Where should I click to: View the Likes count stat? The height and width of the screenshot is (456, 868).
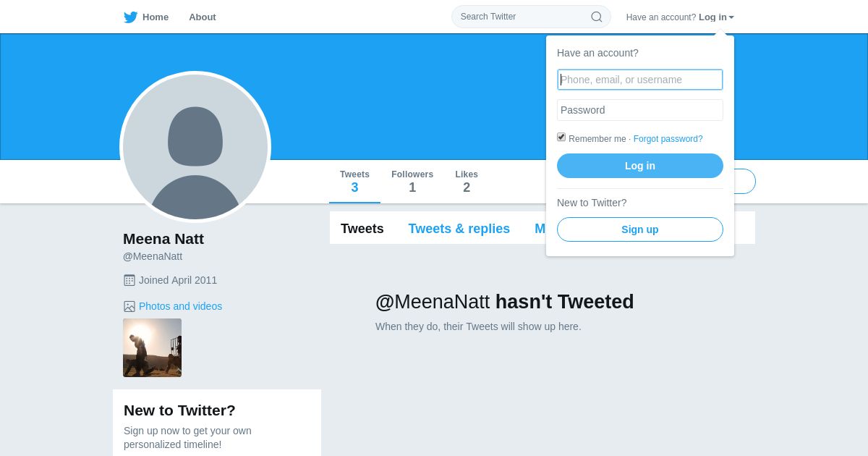467,182
